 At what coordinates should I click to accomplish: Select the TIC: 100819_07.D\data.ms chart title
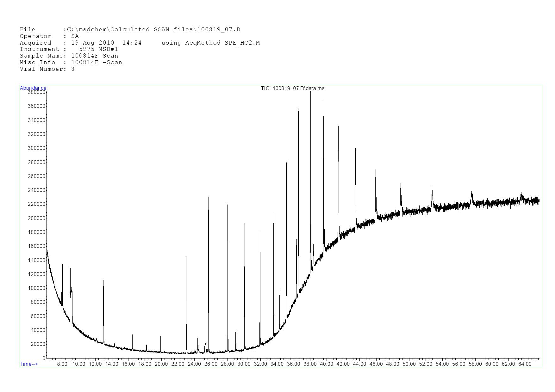tap(292, 88)
